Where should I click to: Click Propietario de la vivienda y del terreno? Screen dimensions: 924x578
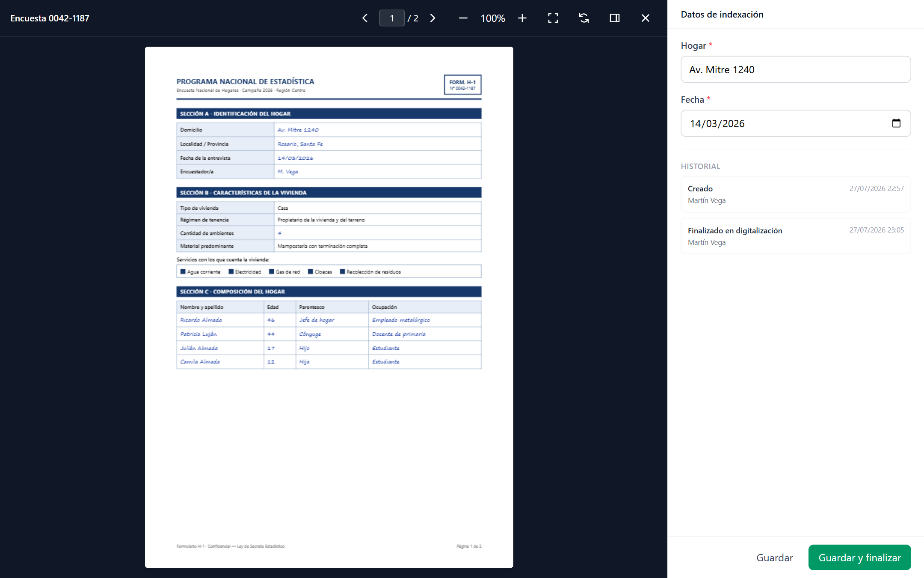[321, 220]
